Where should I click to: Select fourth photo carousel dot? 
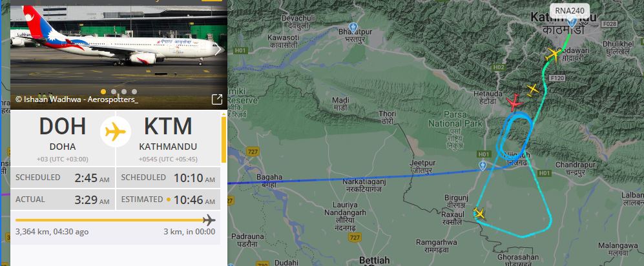click(x=134, y=92)
